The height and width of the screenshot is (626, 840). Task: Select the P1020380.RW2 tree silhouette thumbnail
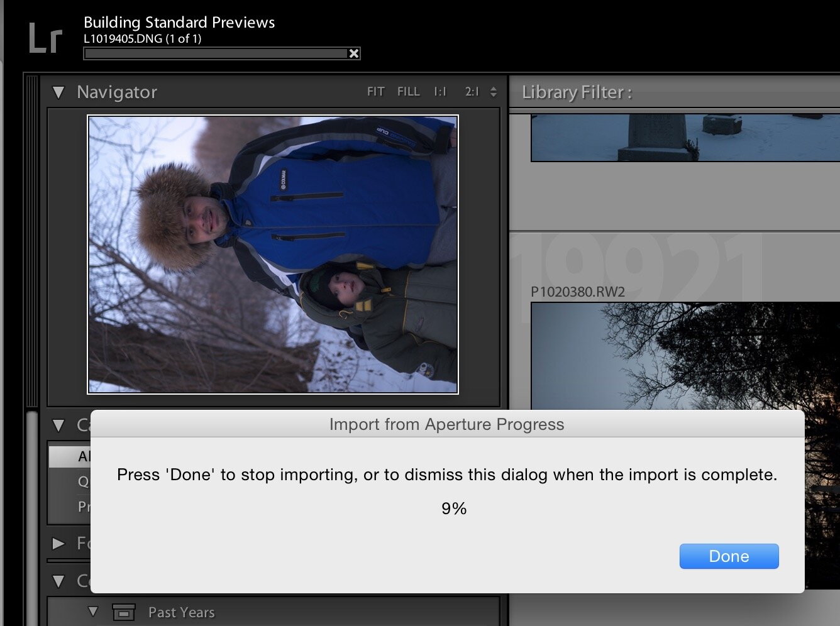point(685,356)
